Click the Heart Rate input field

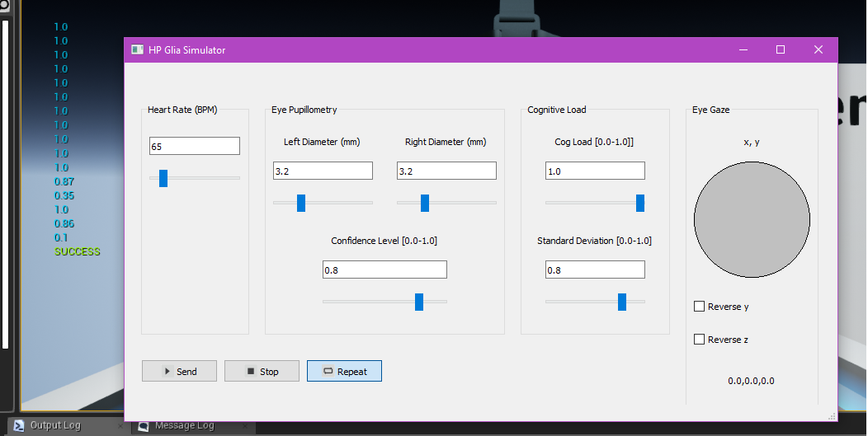coord(194,146)
